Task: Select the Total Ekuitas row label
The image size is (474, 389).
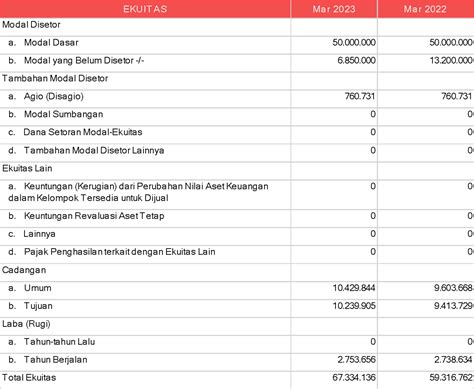Action: 29,378
